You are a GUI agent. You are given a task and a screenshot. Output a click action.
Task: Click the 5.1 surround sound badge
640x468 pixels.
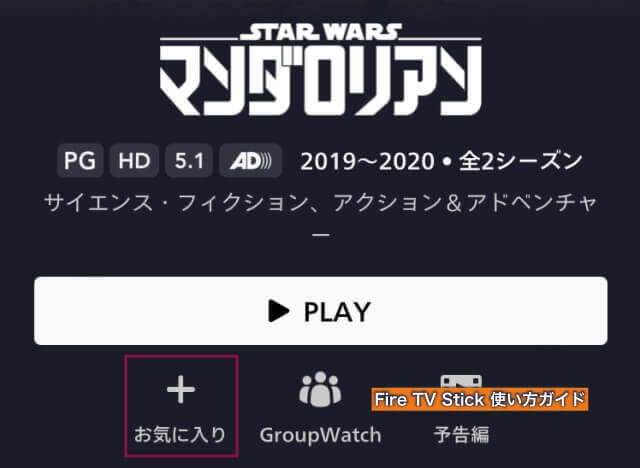[189, 161]
